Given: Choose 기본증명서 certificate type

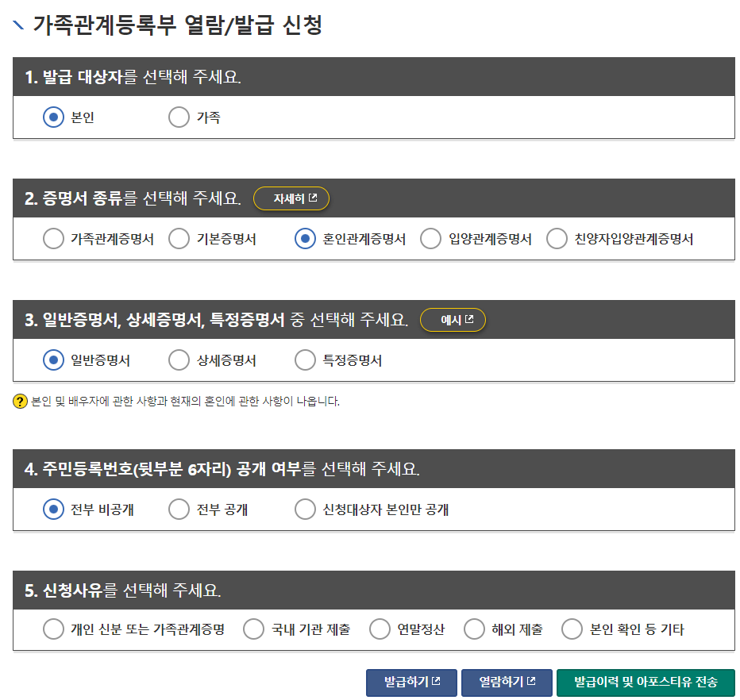Looking at the screenshot, I should tap(179, 239).
